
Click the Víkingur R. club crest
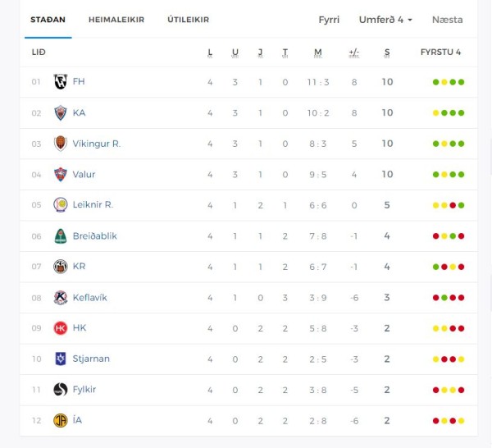(x=60, y=144)
